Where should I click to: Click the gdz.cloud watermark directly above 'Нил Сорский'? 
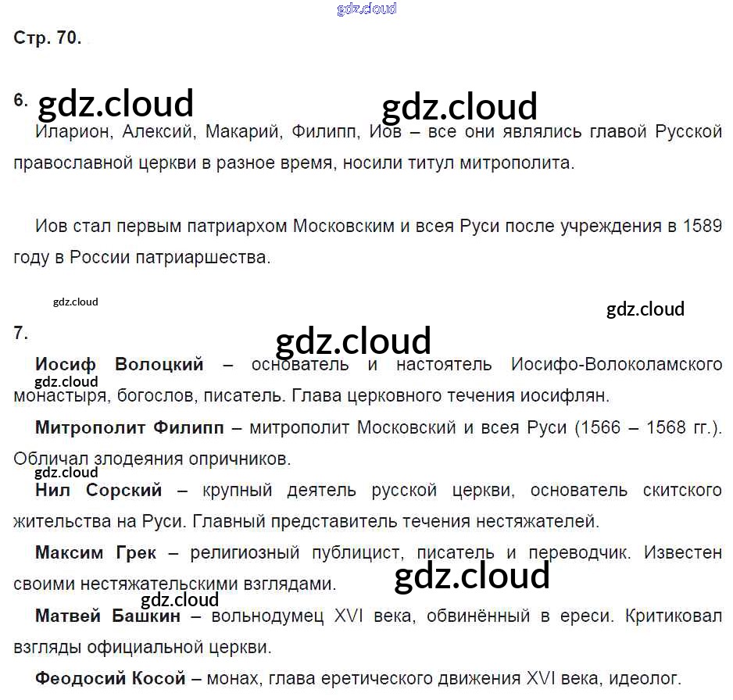(66, 472)
